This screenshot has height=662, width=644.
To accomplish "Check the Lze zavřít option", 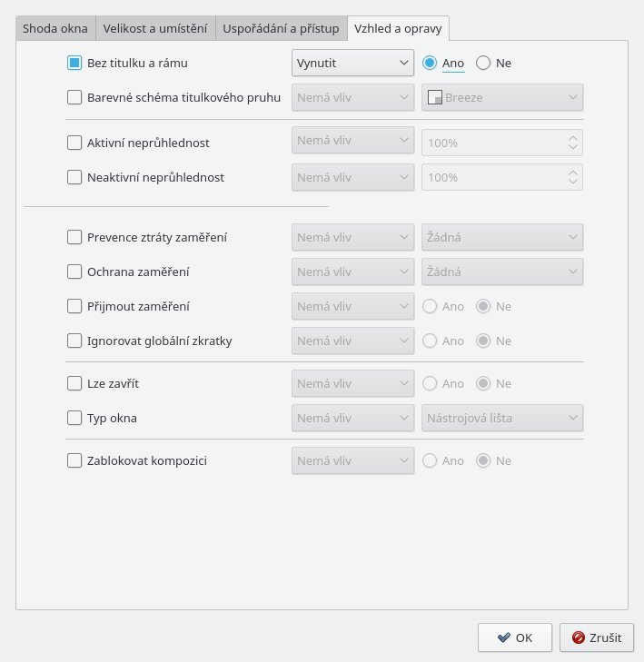I will 74,383.
